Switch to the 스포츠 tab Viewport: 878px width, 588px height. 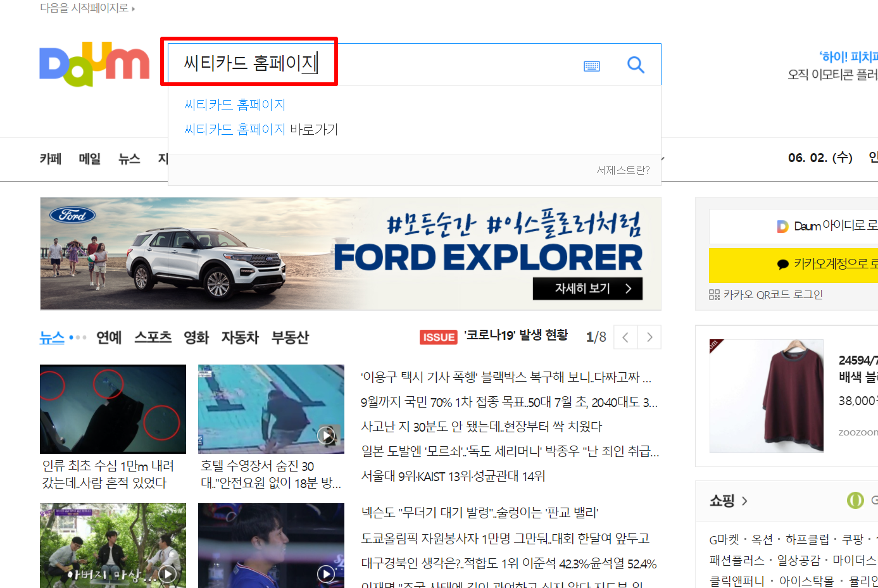click(x=153, y=337)
